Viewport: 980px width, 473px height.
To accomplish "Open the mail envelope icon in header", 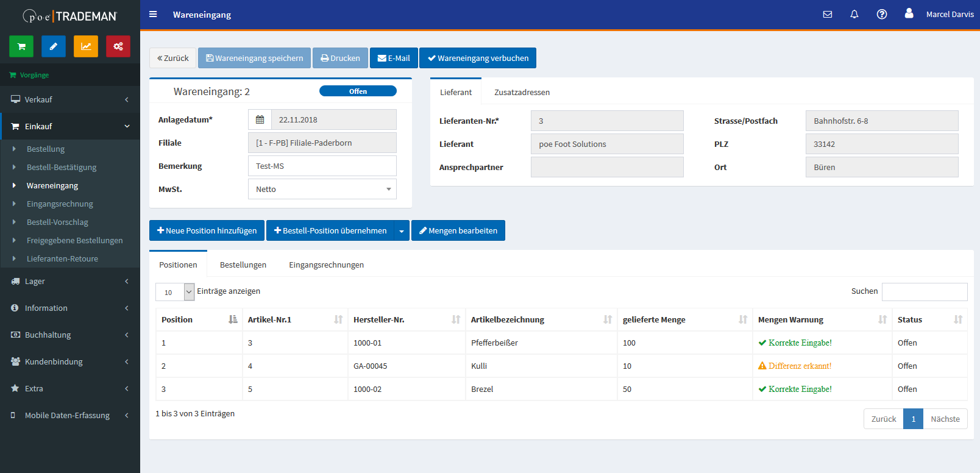I will click(827, 14).
